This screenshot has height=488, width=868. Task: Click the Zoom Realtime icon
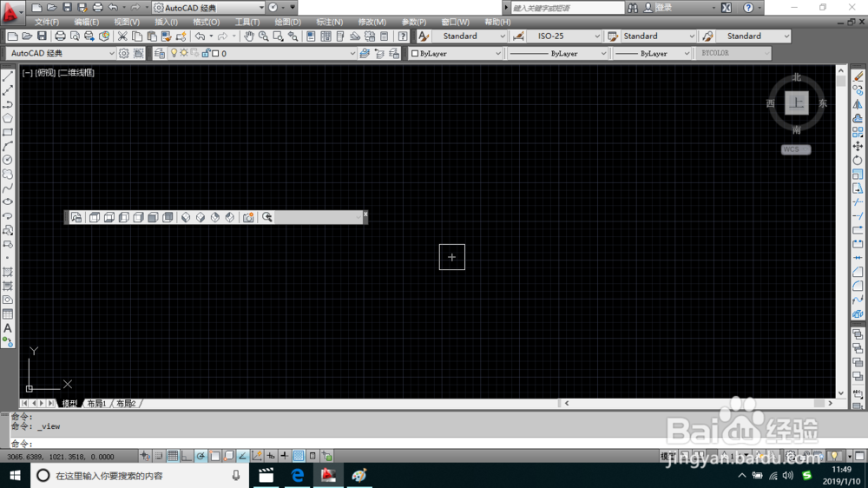[264, 36]
